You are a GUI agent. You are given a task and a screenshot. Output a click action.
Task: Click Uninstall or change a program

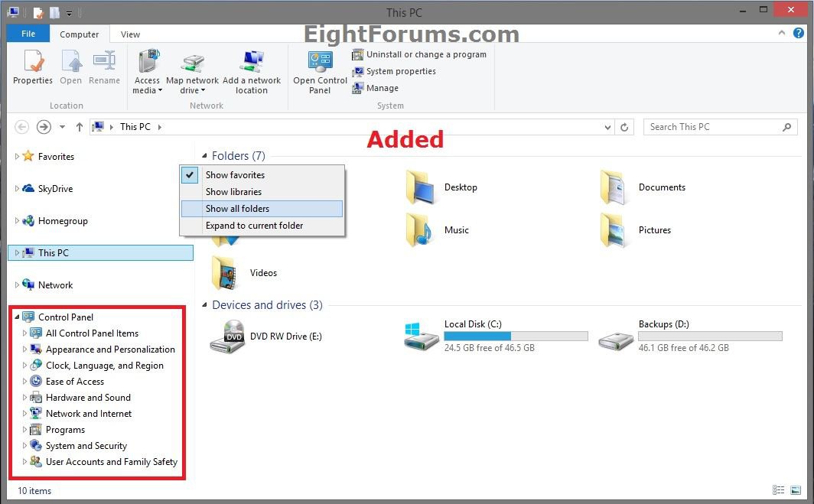pos(425,54)
